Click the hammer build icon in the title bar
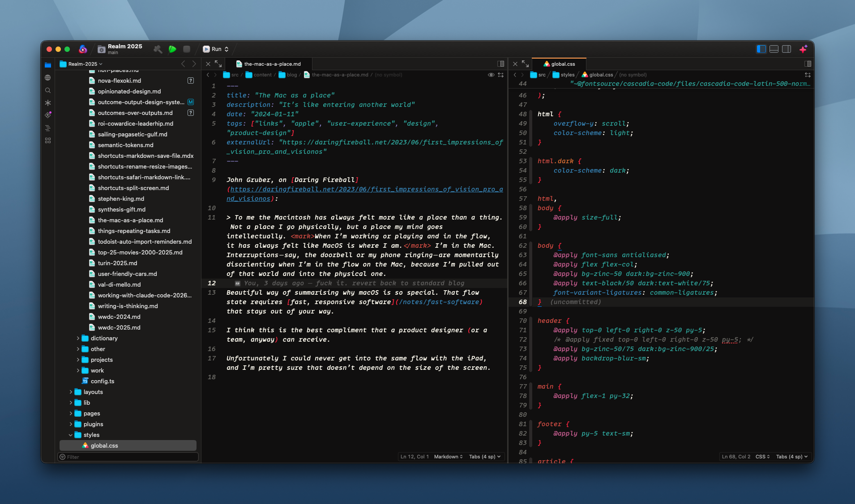The height and width of the screenshot is (504, 855). click(158, 49)
